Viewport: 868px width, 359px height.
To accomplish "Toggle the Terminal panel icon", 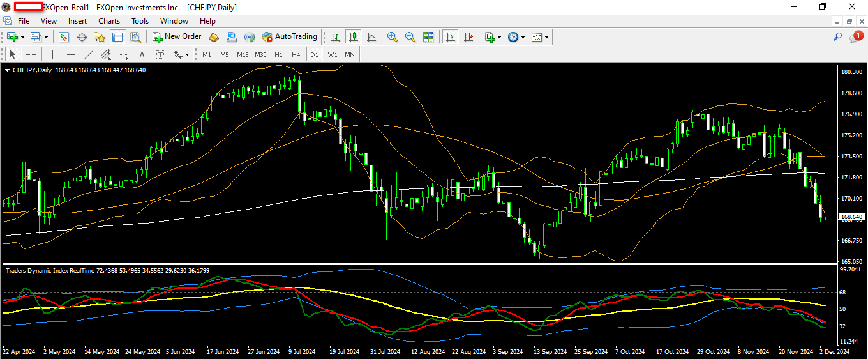I will point(117,37).
